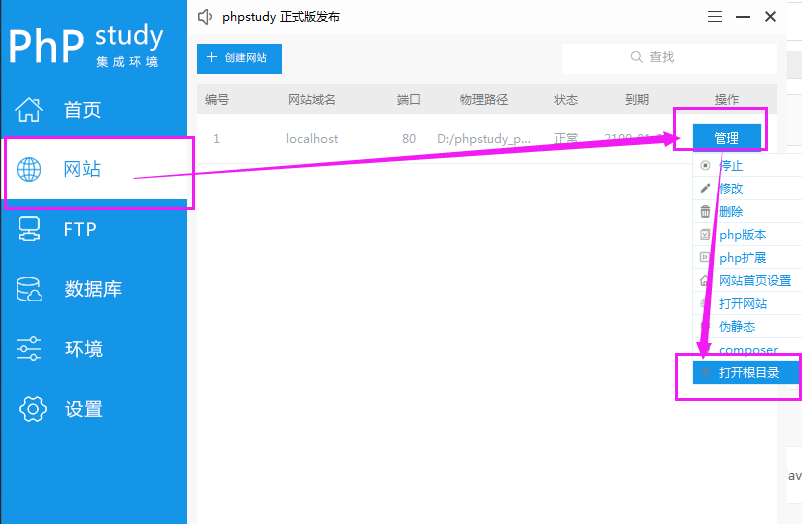Click the stop icon beside 停止
The width and height of the screenshot is (802, 524).
[x=705, y=165]
